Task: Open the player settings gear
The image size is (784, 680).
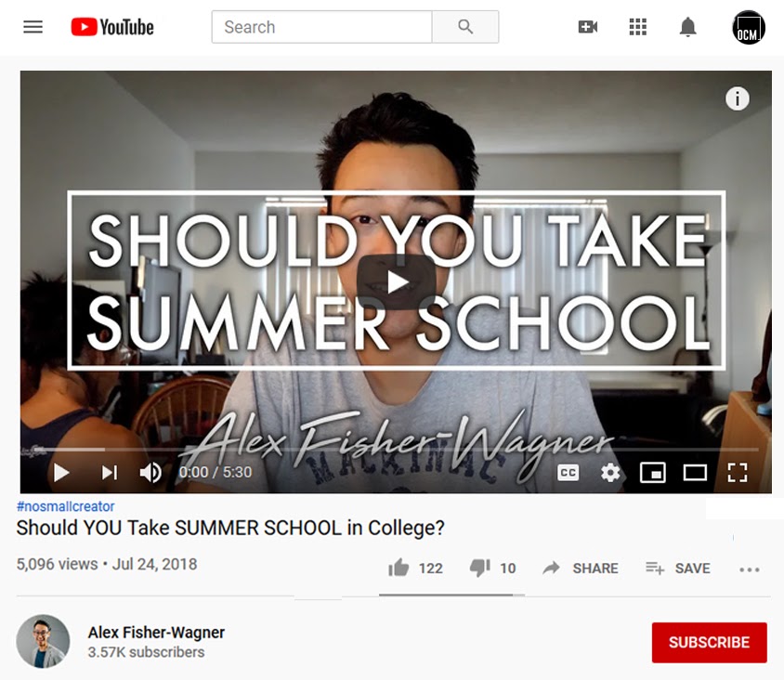Action: tap(610, 473)
